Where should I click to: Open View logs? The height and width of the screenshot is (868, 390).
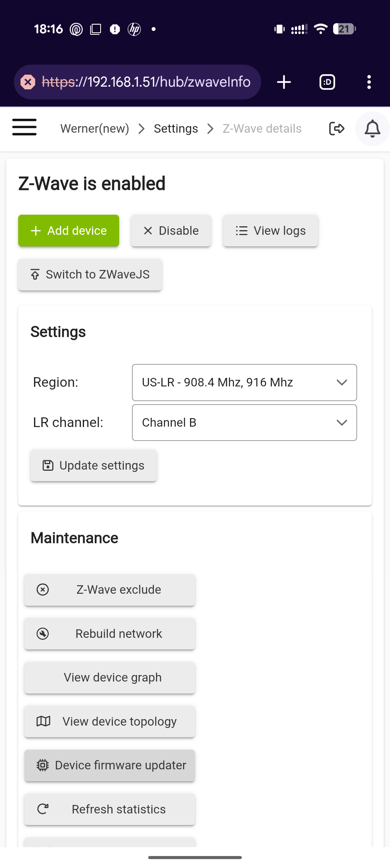pyautogui.click(x=270, y=231)
